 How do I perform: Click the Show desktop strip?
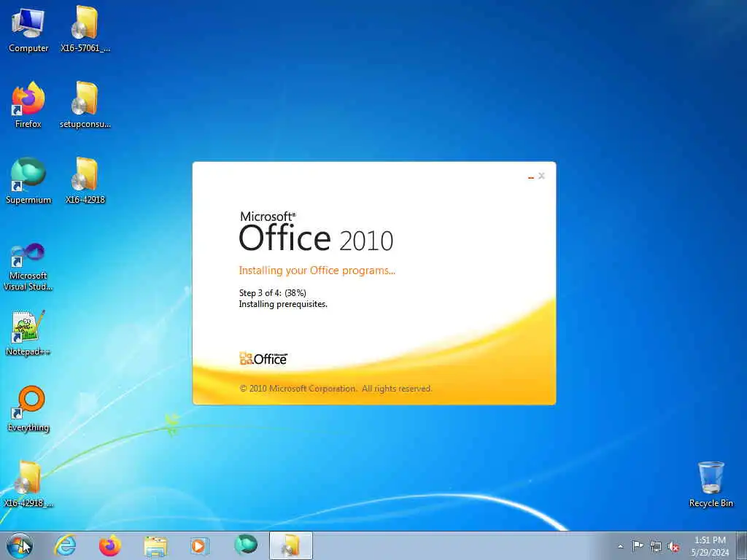coord(741,545)
